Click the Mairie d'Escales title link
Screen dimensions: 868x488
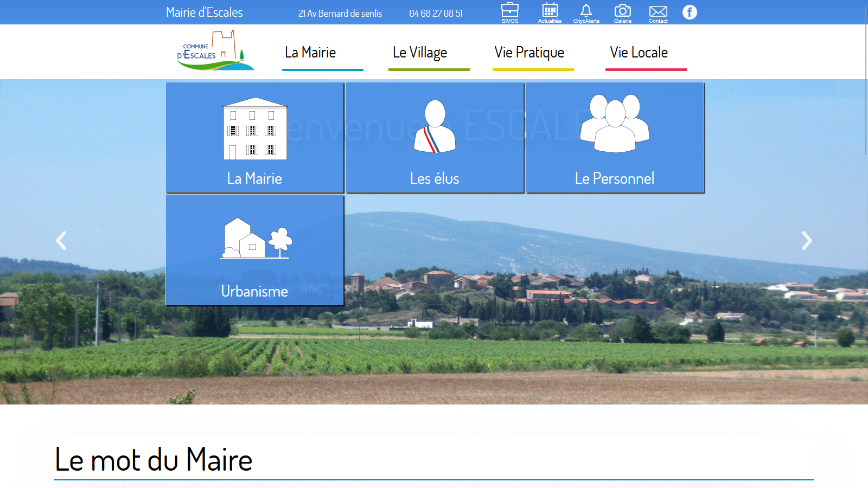tap(205, 12)
